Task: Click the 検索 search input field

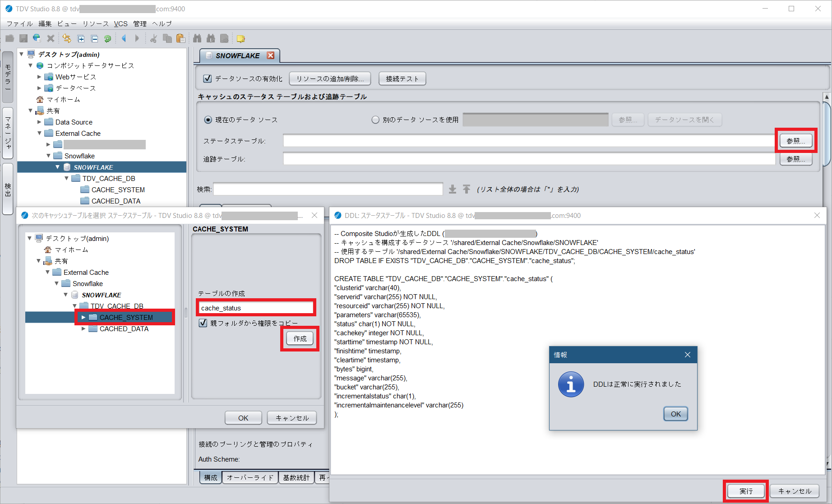Action: pos(328,189)
